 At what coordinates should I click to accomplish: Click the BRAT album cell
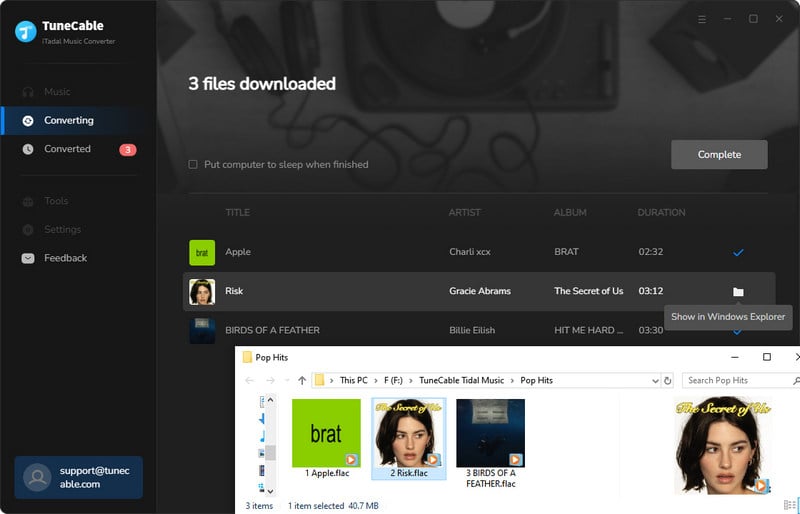566,252
